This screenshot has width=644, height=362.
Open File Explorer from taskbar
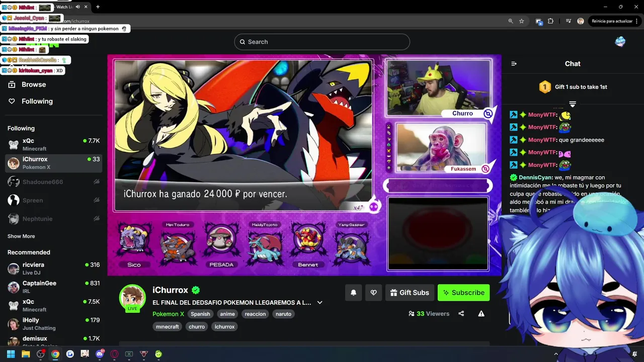coord(26,354)
